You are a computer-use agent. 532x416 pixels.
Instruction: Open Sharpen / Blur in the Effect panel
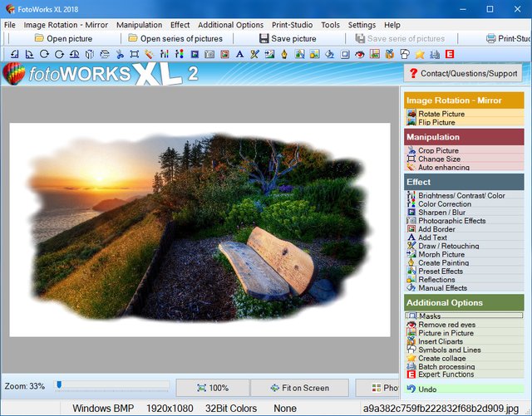pos(464,213)
